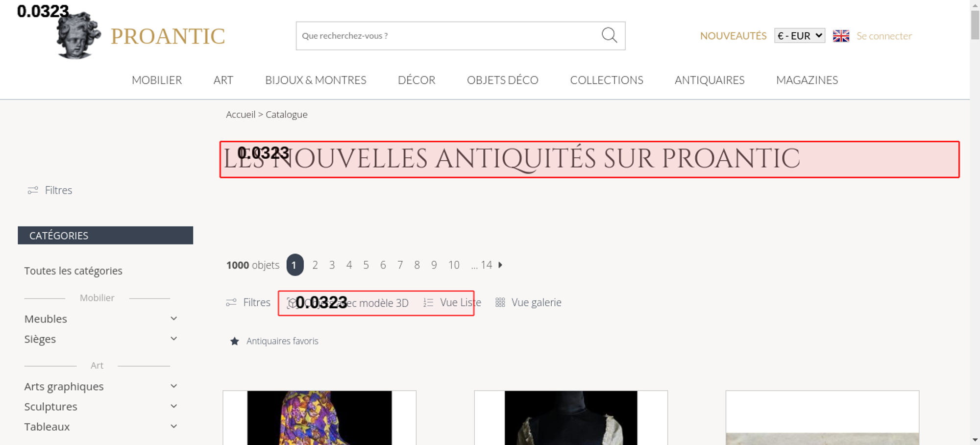Viewport: 980px width, 445px height.
Task: Expand the Sculptures category
Action: click(173, 406)
